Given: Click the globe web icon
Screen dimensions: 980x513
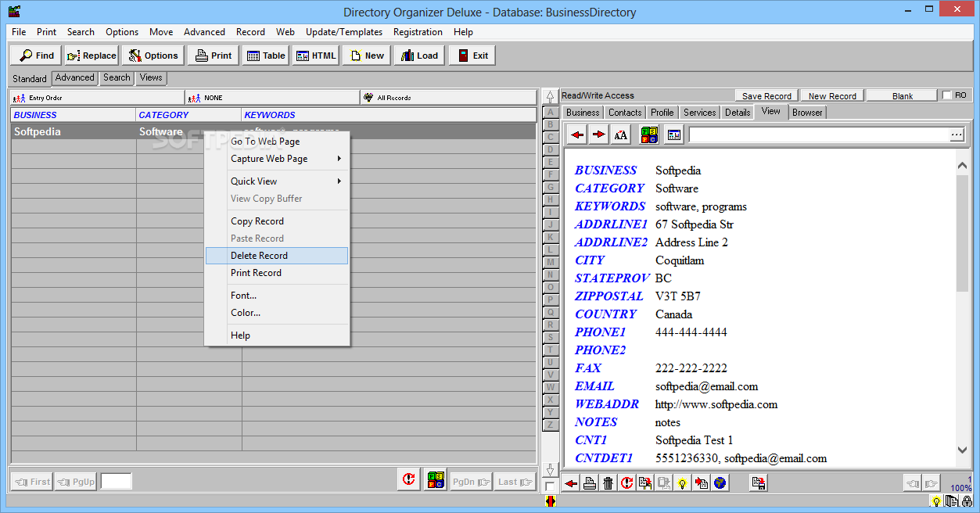Looking at the screenshot, I should [720, 483].
